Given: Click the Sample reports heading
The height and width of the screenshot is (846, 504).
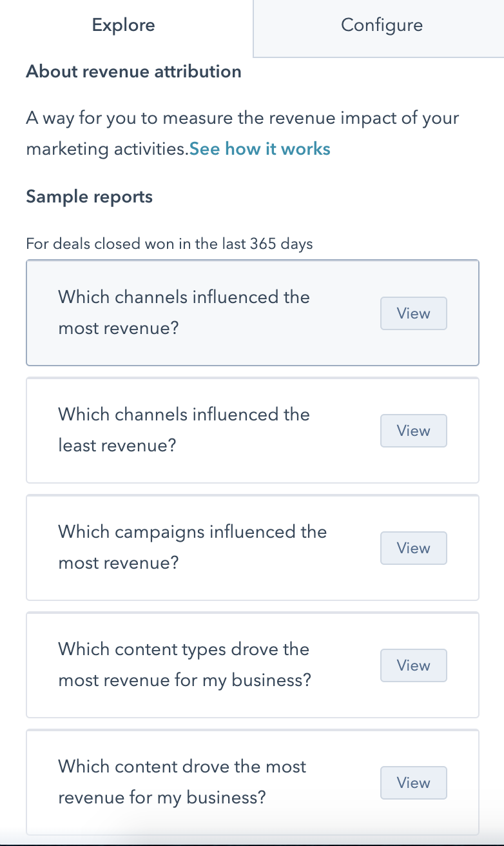Looking at the screenshot, I should coord(88,197).
